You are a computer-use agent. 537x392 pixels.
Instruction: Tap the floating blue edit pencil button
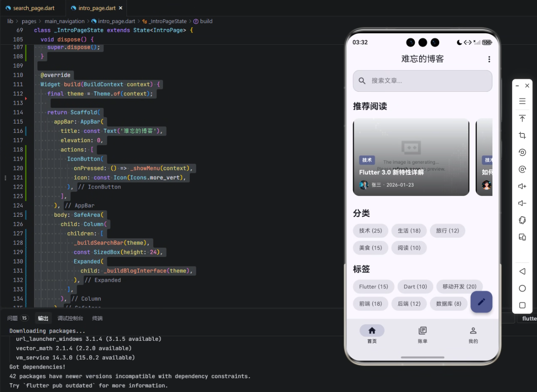point(481,302)
